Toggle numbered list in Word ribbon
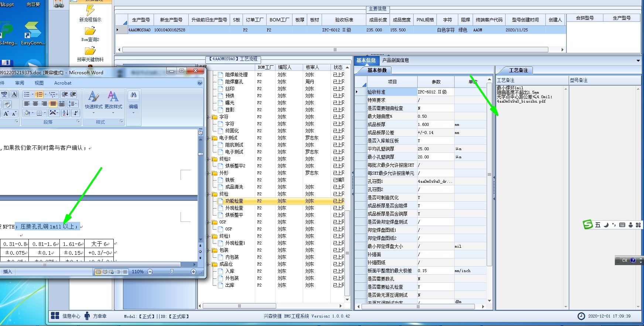Image resolution: width=644 pixels, height=326 pixels. tap(40, 95)
